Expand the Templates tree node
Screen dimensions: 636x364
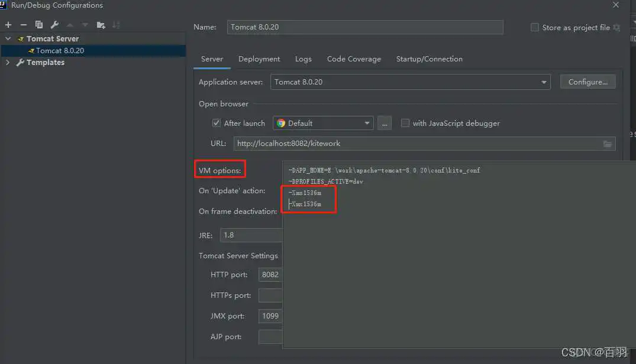pyautogui.click(x=8, y=62)
